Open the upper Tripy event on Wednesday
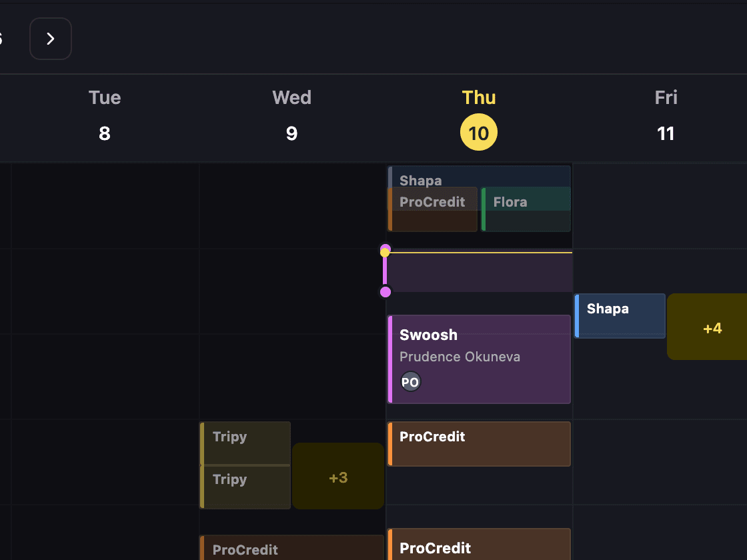The height and width of the screenshot is (560, 747). (245, 443)
